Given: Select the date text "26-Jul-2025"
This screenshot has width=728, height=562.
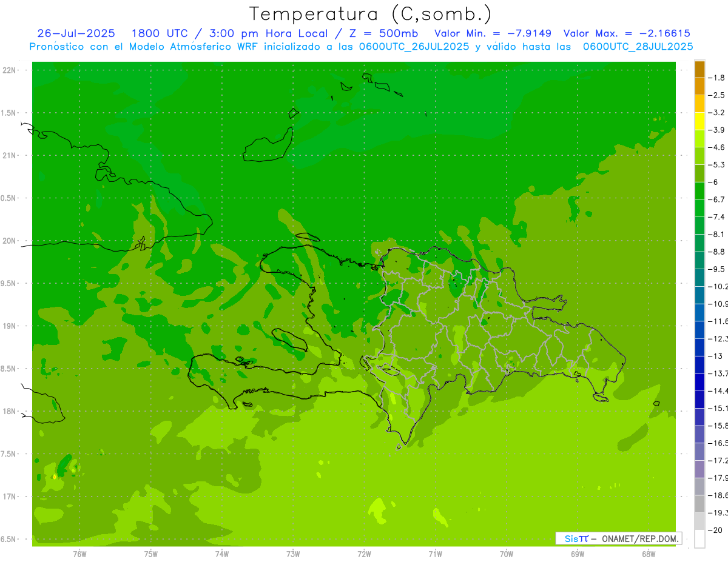Looking at the screenshot, I should click(77, 33).
